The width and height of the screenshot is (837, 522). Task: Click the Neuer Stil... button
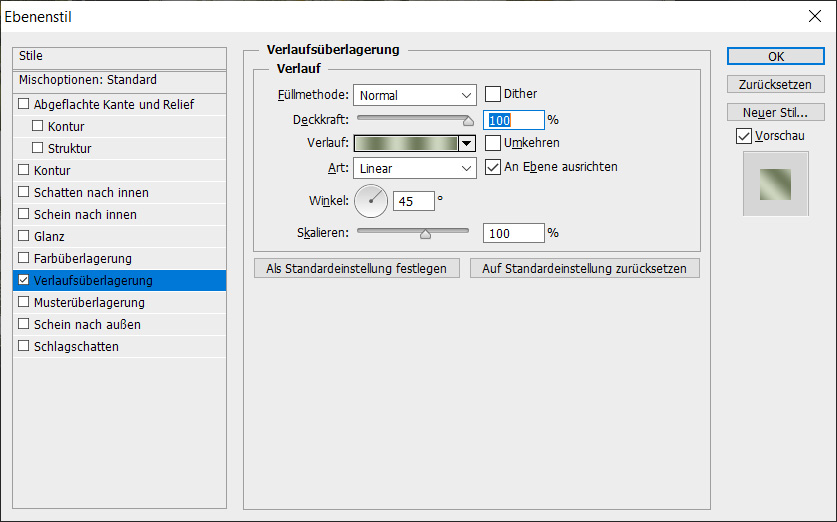click(x=776, y=113)
